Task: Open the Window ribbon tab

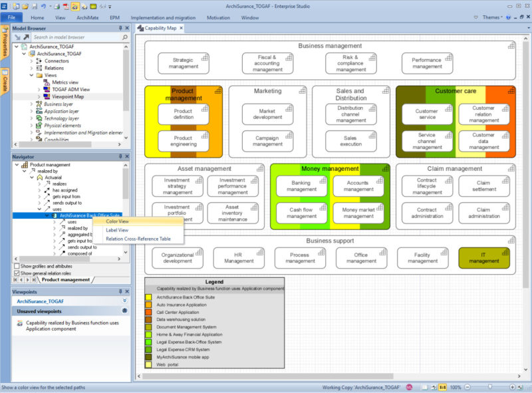Action: pyautogui.click(x=250, y=18)
